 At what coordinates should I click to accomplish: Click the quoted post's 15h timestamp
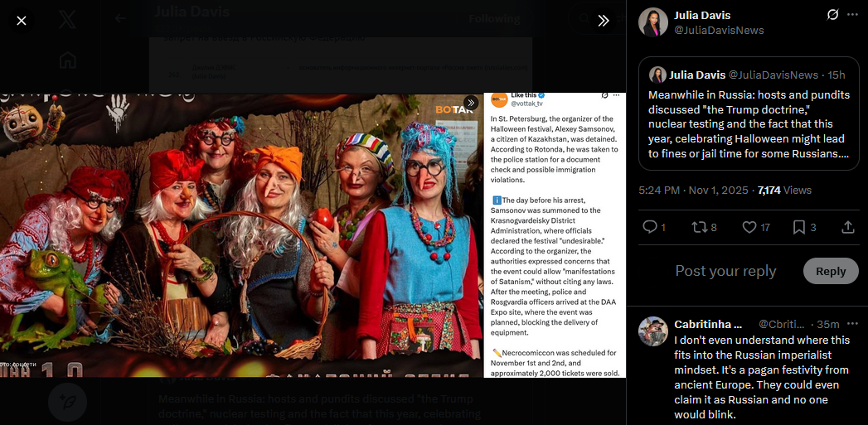(836, 75)
